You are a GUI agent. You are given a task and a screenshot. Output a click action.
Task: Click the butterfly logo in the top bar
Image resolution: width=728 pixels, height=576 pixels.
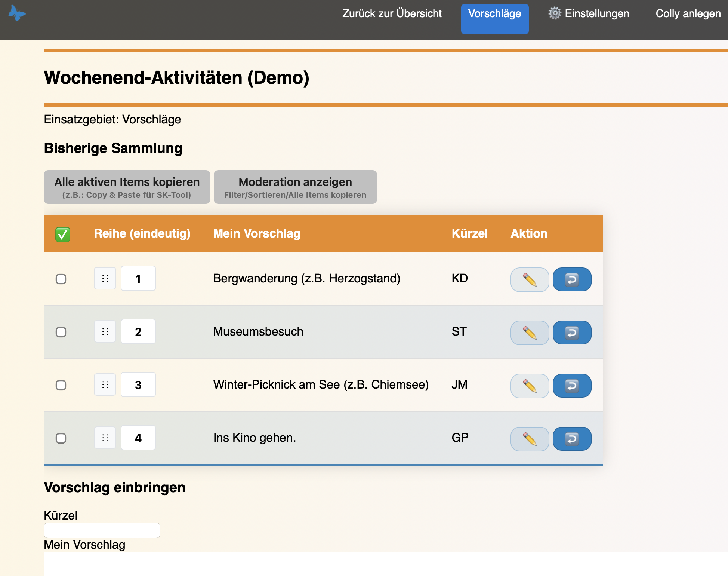click(17, 13)
